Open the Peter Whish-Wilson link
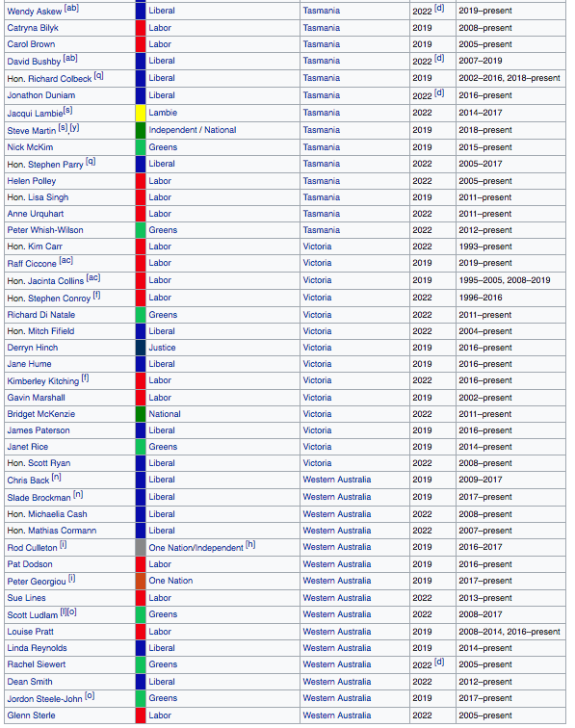 pos(45,230)
